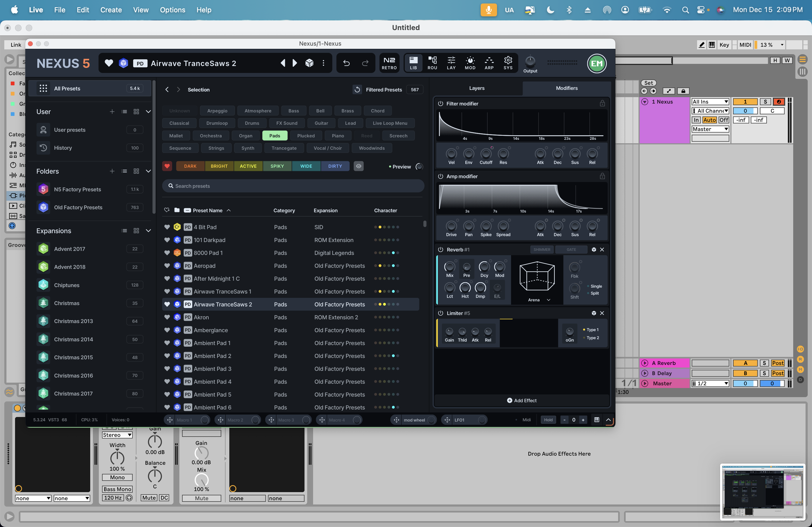Screen dimensions: 812x527
Task: Click the random preset dice icon
Action: 309,63
